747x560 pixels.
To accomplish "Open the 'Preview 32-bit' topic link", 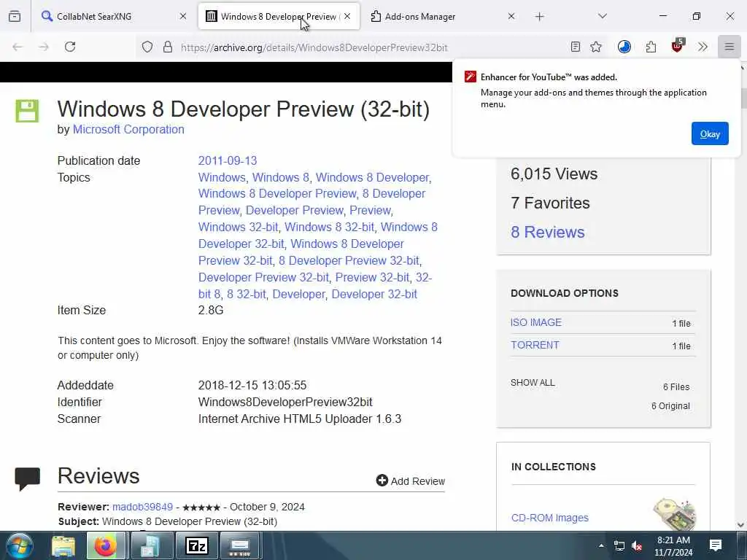I will (372, 277).
